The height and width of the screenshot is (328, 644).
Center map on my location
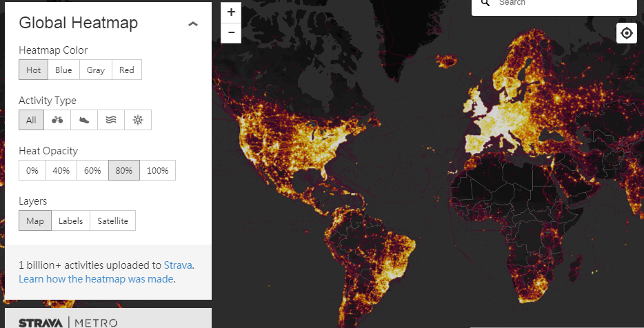(627, 33)
